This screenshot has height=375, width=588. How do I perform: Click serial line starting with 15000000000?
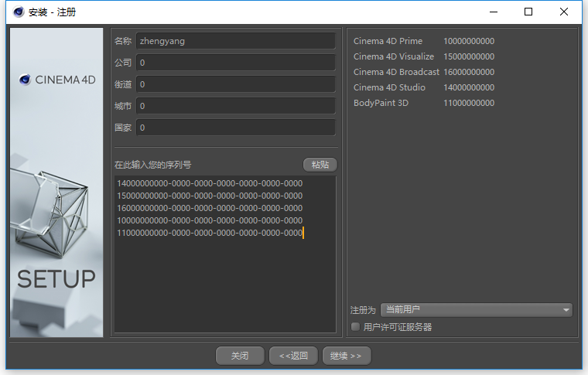click(x=210, y=196)
